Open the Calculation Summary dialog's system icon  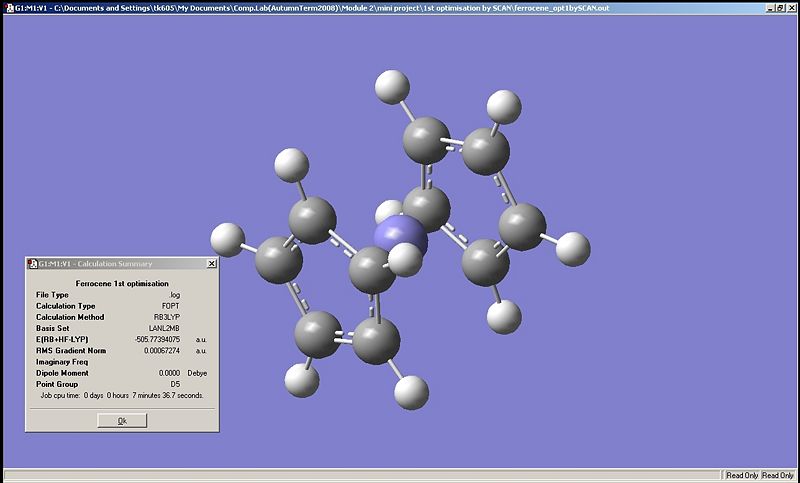pos(31,264)
